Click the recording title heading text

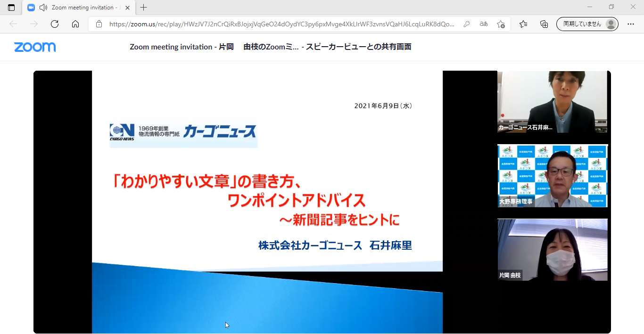point(271,47)
